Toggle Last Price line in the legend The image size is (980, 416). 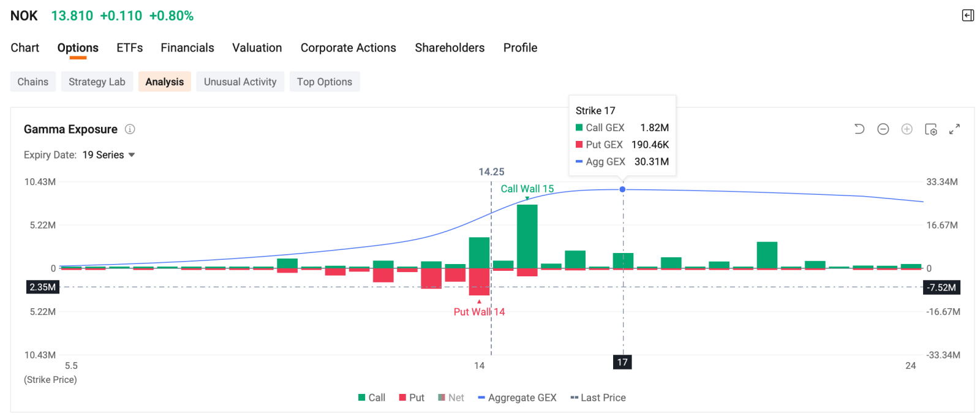click(598, 398)
